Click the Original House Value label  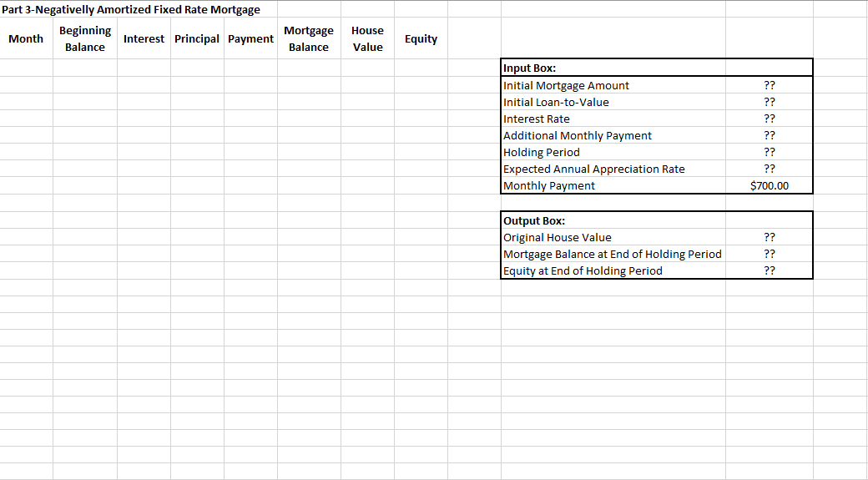(x=613, y=237)
